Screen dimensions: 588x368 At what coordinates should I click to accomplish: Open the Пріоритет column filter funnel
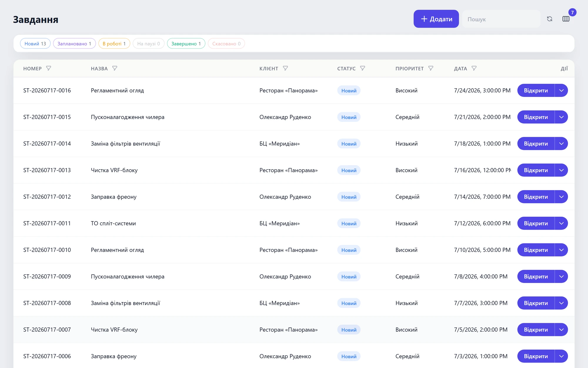[x=431, y=68]
